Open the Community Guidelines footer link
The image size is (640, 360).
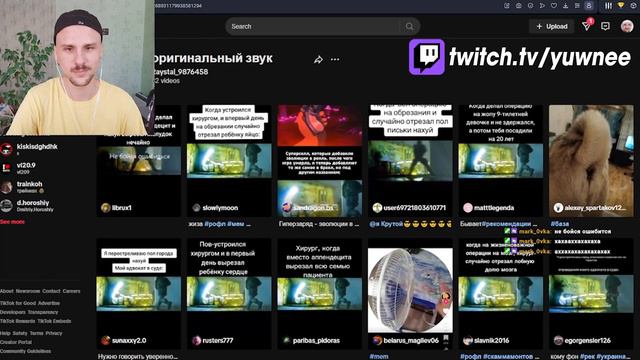coord(25,351)
